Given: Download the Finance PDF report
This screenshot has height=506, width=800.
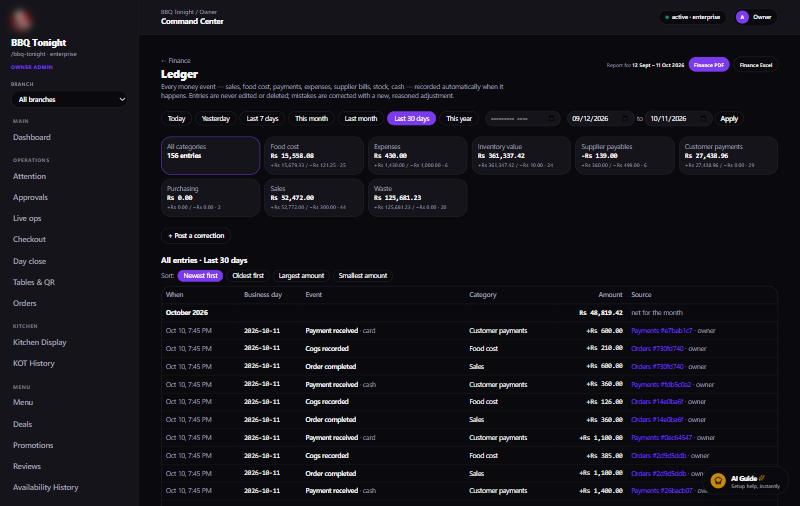Looking at the screenshot, I should [x=709, y=65].
